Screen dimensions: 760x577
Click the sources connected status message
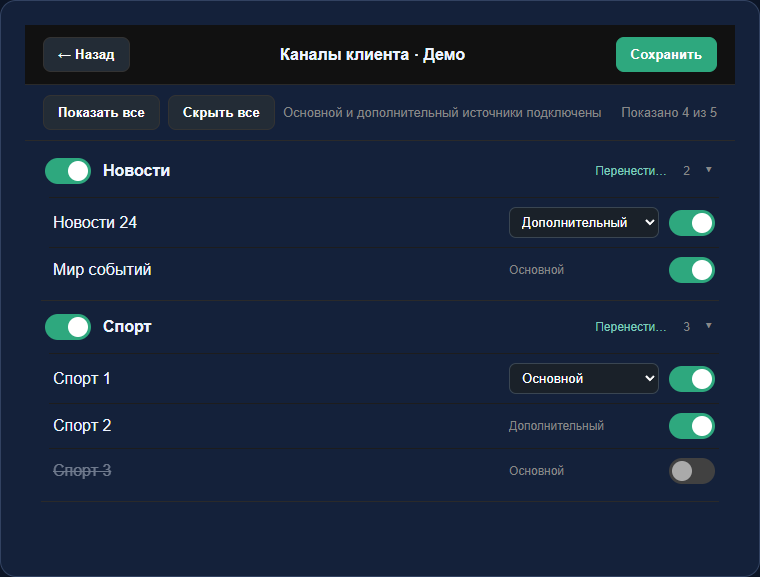pyautogui.click(x=442, y=112)
